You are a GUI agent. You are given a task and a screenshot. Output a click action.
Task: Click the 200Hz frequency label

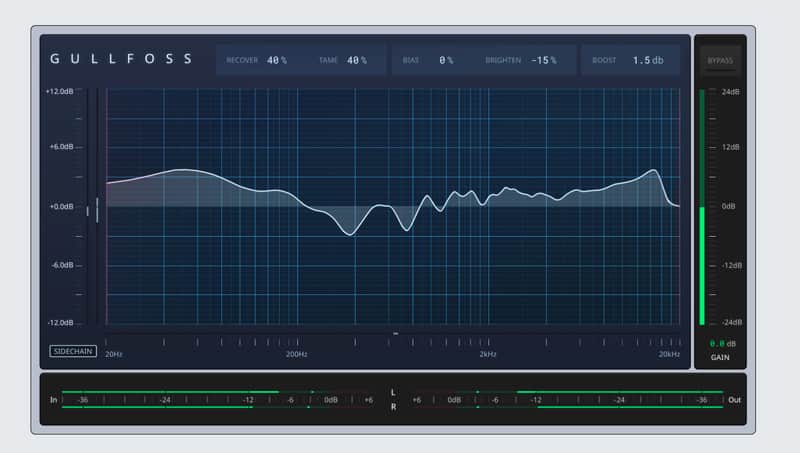[296, 354]
